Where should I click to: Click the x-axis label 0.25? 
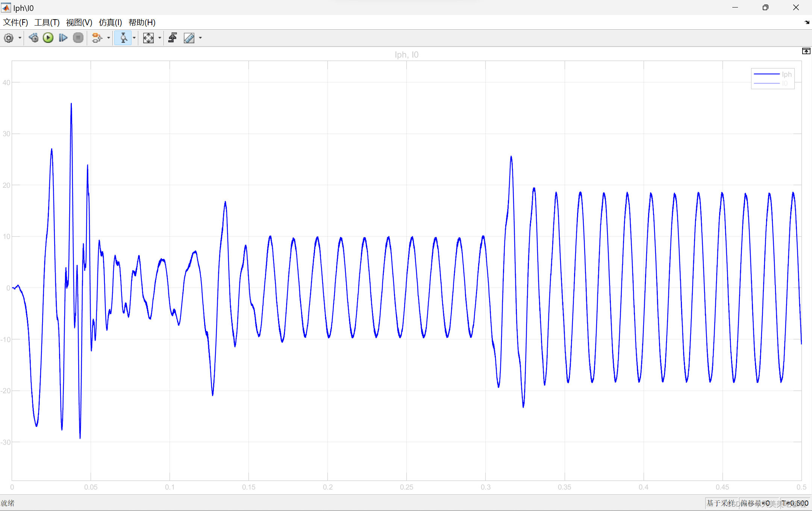(x=406, y=487)
